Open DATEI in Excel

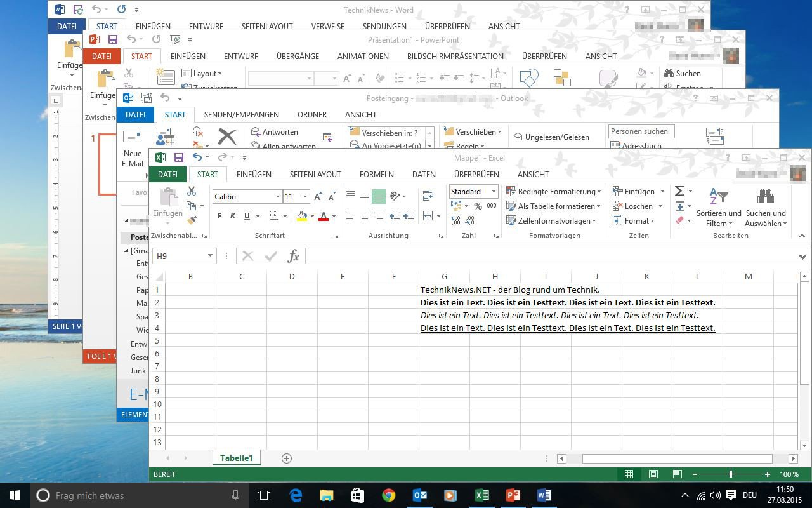[x=167, y=174]
